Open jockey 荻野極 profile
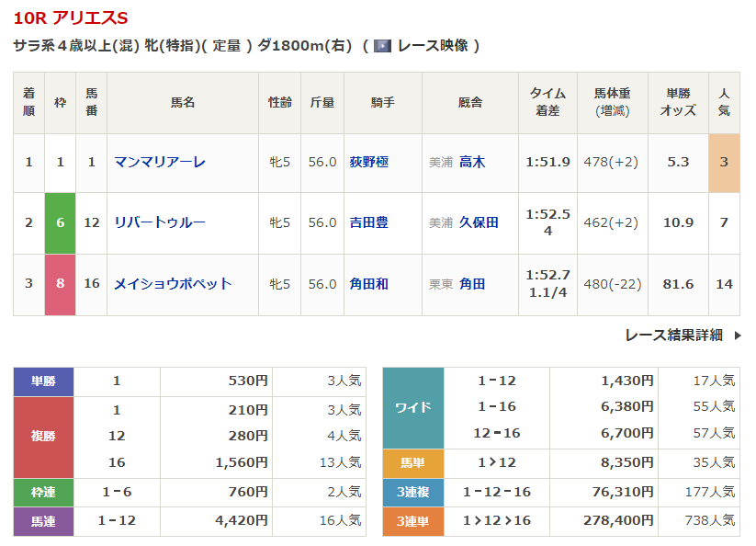The height and width of the screenshot is (546, 756). [x=368, y=162]
